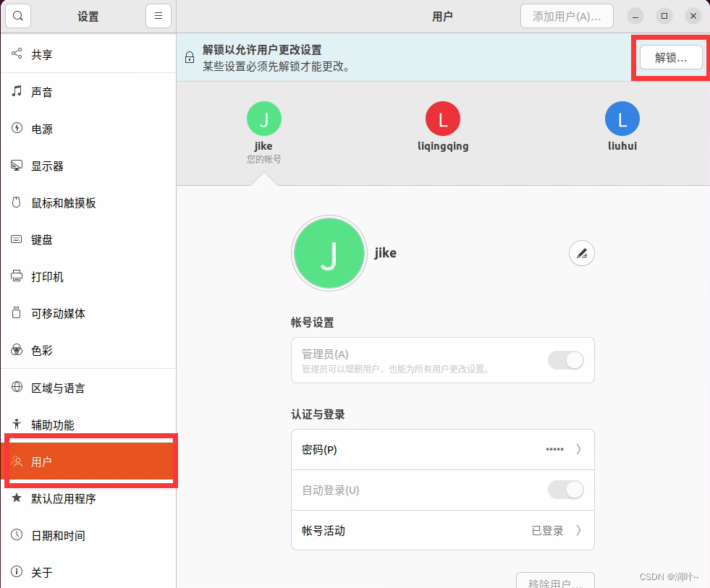Click the users icon beside 用户

coord(17,461)
